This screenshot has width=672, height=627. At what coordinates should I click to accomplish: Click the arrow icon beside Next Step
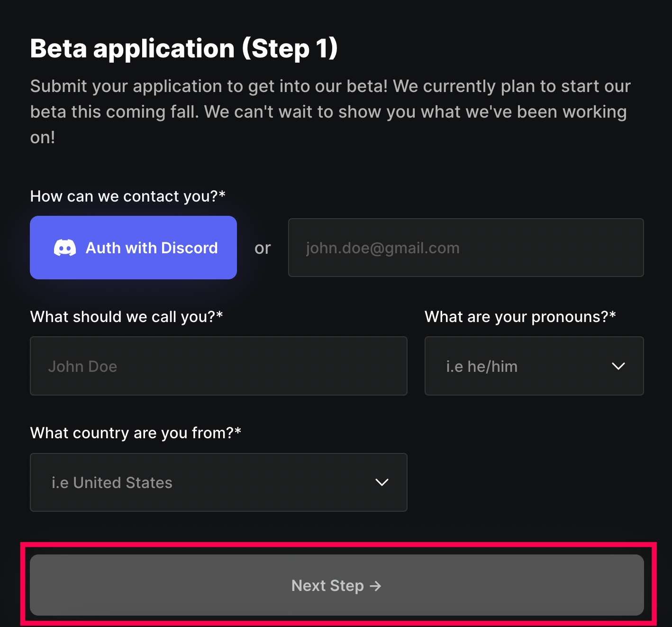375,586
